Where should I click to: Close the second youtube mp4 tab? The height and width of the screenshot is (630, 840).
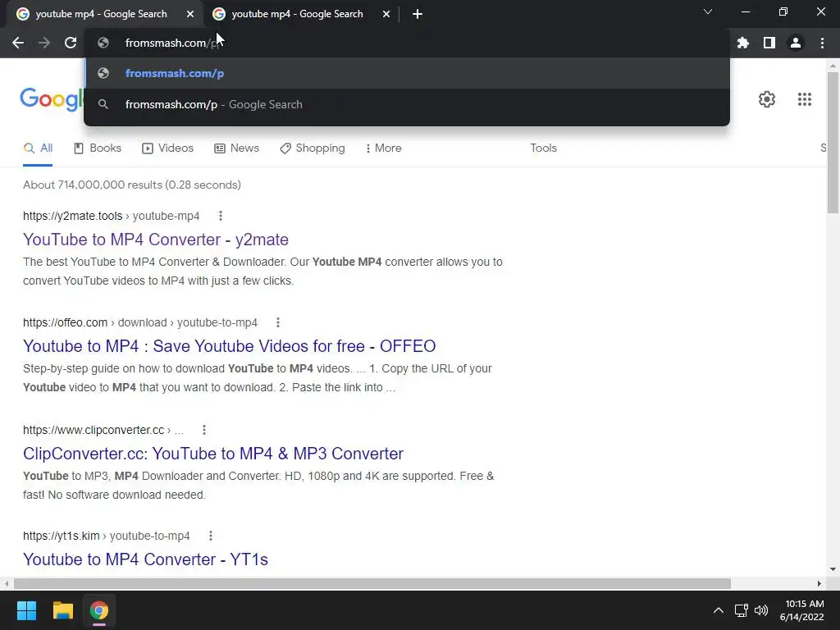(386, 14)
